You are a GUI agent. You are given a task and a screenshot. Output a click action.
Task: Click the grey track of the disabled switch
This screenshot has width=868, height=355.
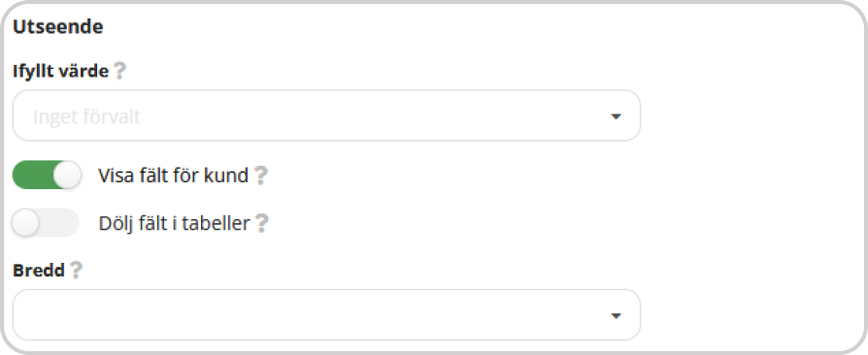[x=59, y=223]
